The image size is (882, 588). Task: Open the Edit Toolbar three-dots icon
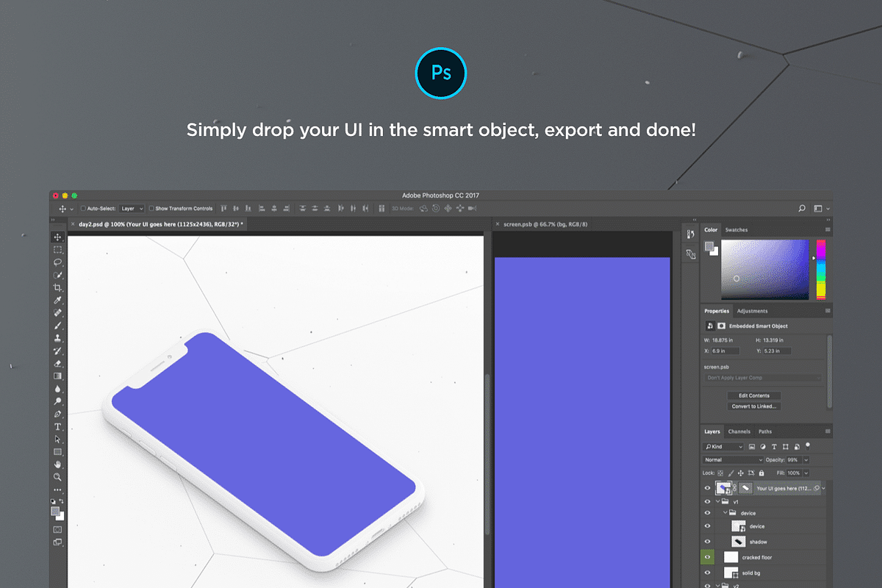click(57, 490)
